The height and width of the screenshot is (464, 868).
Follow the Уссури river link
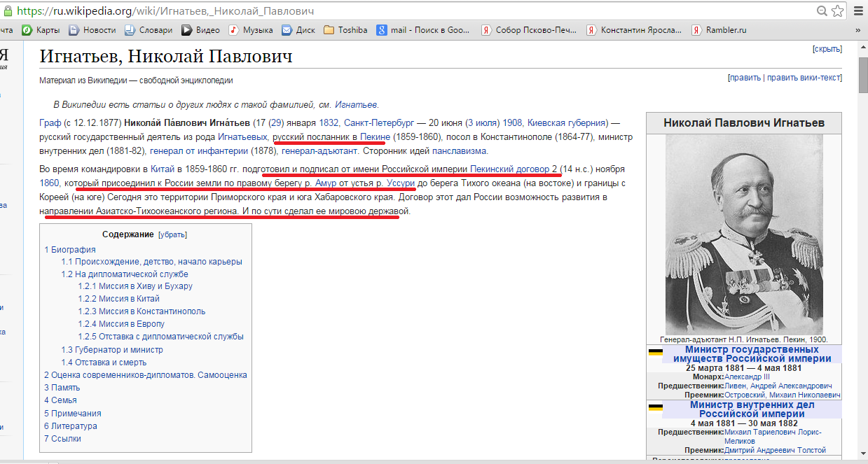tap(399, 183)
